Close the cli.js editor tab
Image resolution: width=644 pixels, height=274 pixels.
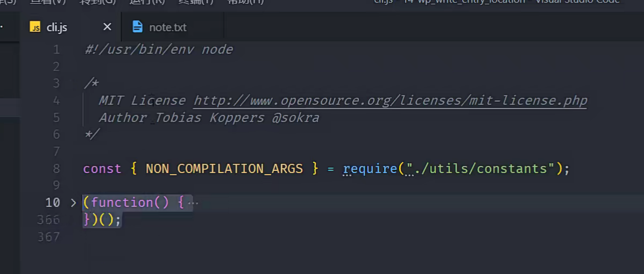[107, 27]
